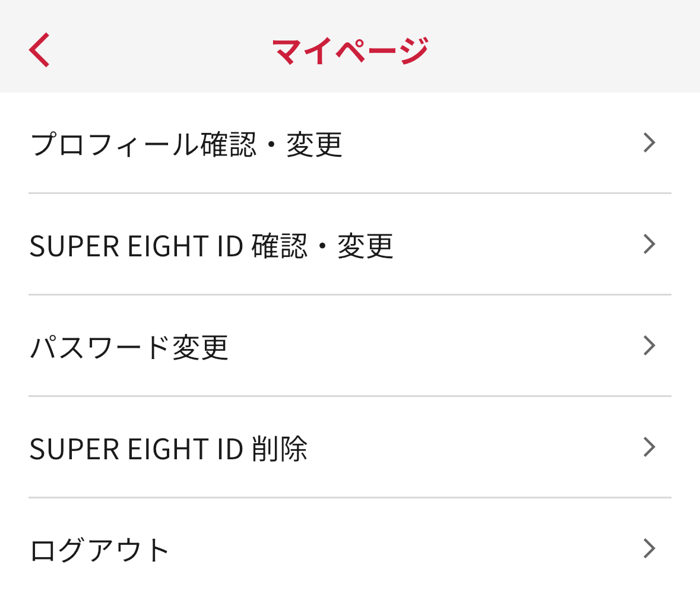
Task: Open the プロフィール確認・変更 menu item
Action: point(186,144)
